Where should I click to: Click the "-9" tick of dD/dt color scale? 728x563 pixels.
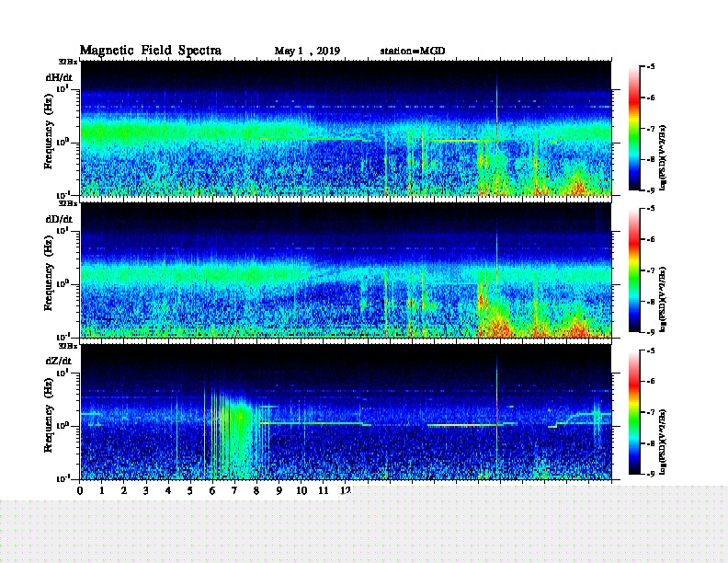pos(651,332)
